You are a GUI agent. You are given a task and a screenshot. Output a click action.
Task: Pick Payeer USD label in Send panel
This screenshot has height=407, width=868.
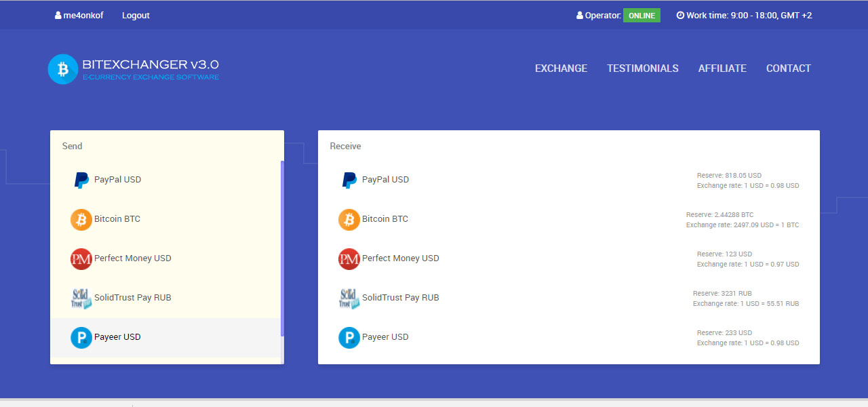117,337
